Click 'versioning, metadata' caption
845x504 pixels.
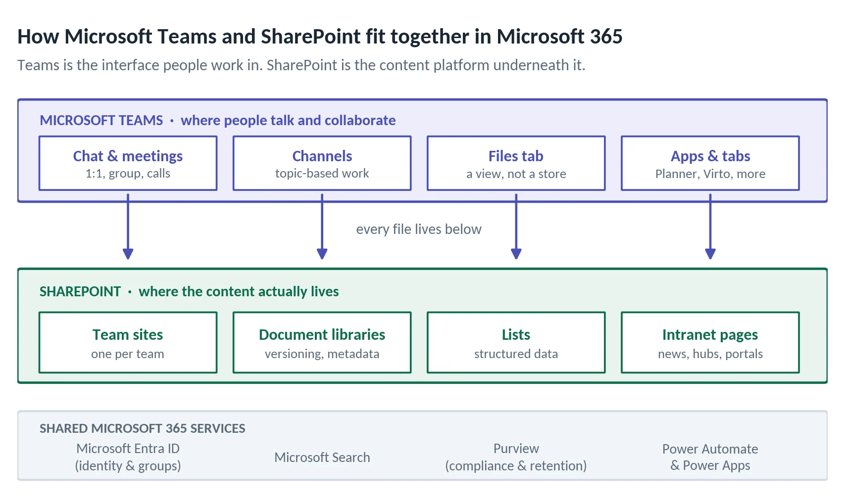tap(322, 354)
